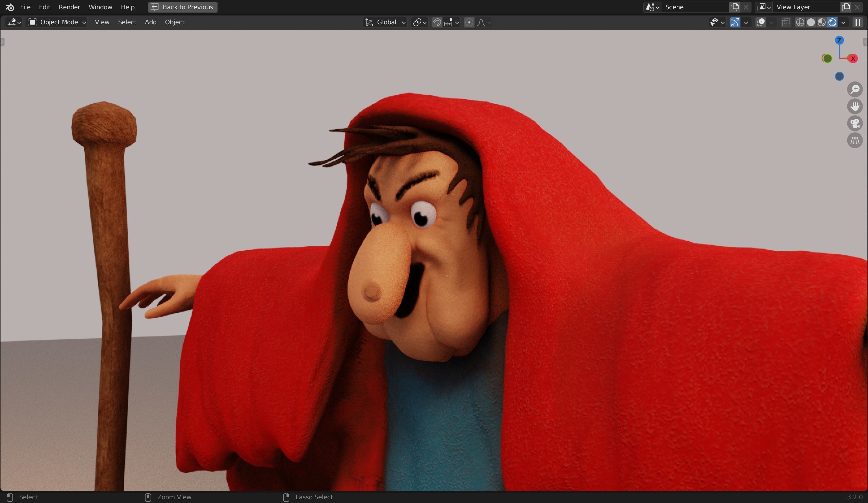Expand viewport shading options dropdown
The image size is (868, 503).
(843, 22)
